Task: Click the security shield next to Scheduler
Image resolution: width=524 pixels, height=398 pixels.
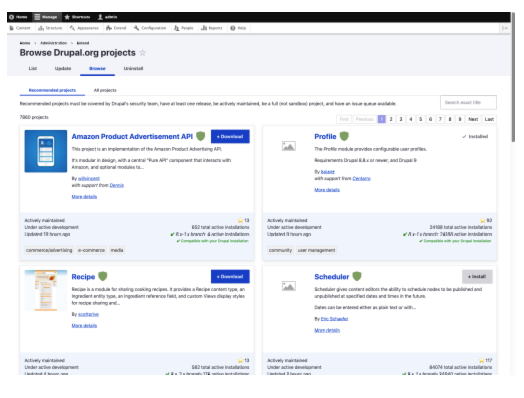Action: click(x=357, y=276)
